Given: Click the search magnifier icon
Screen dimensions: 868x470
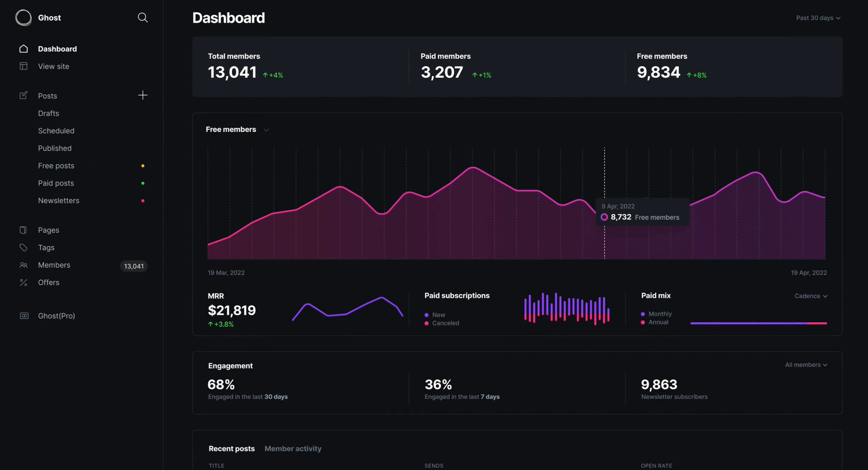Looking at the screenshot, I should point(142,17).
